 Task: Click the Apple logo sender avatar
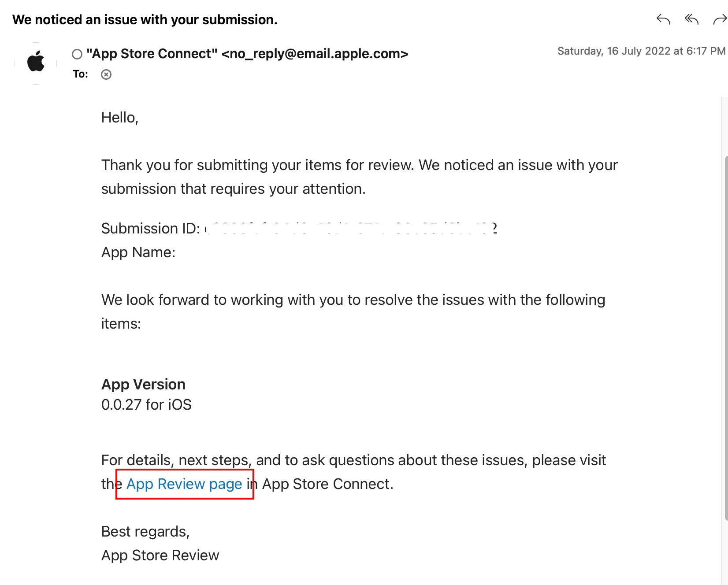[x=36, y=62]
